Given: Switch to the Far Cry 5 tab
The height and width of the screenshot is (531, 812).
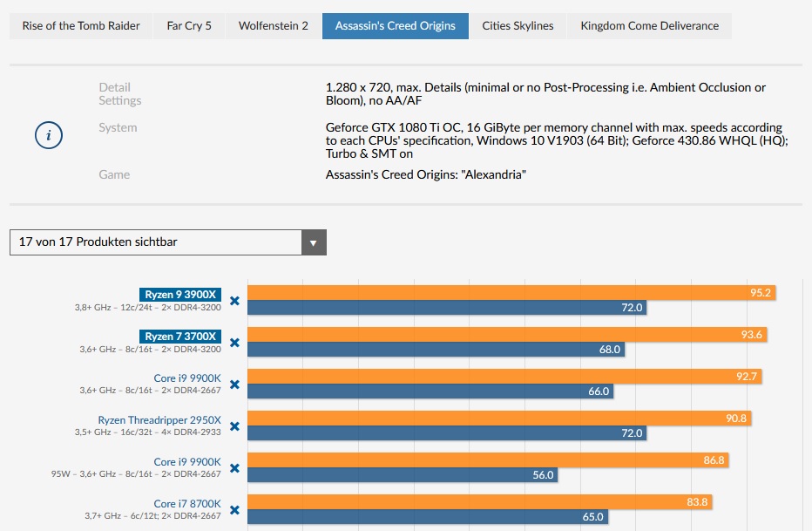Looking at the screenshot, I should tap(189, 26).
